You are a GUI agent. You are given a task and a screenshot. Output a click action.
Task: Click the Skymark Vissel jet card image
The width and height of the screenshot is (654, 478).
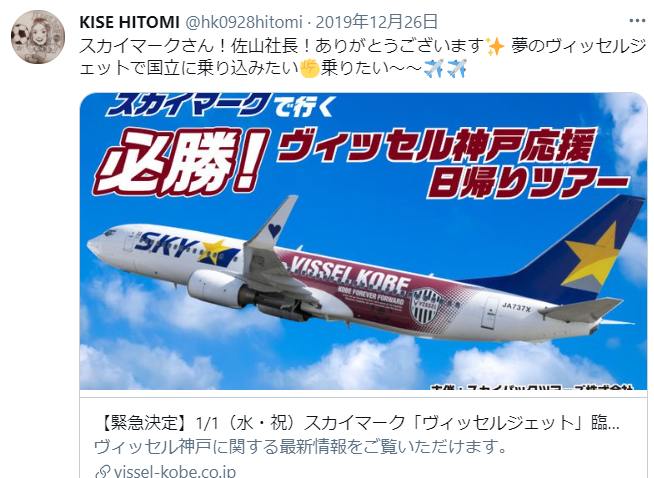coord(363,241)
